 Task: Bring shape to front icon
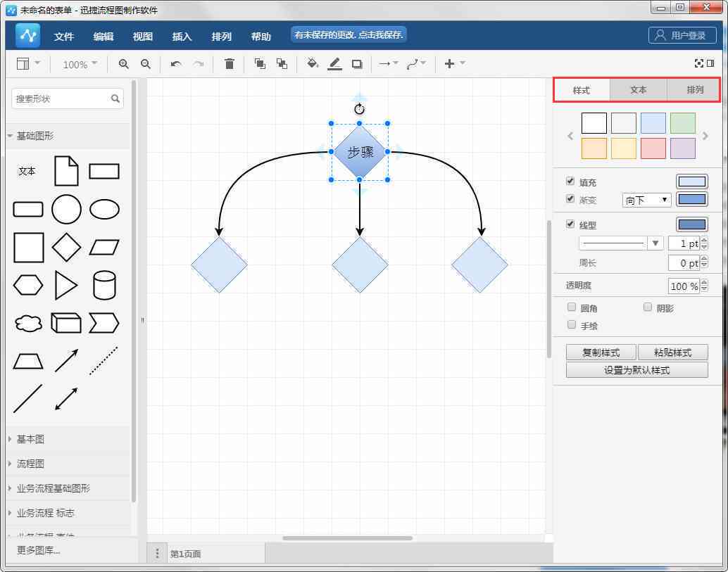click(x=260, y=63)
